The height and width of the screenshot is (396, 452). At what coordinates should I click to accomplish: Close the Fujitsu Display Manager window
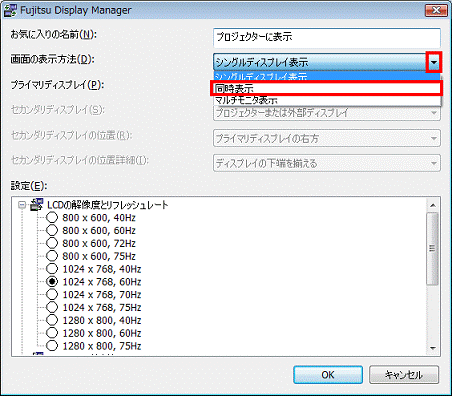[x=436, y=10]
